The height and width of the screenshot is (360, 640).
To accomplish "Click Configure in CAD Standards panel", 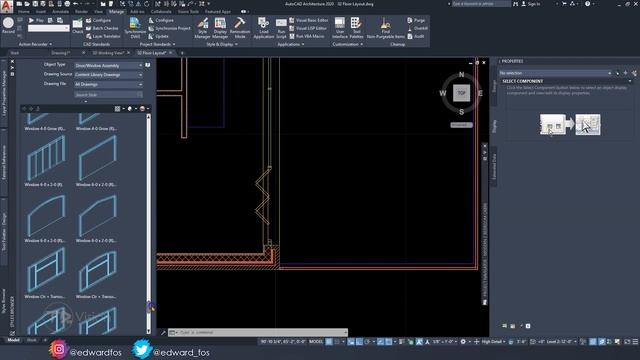I will coord(98,20).
